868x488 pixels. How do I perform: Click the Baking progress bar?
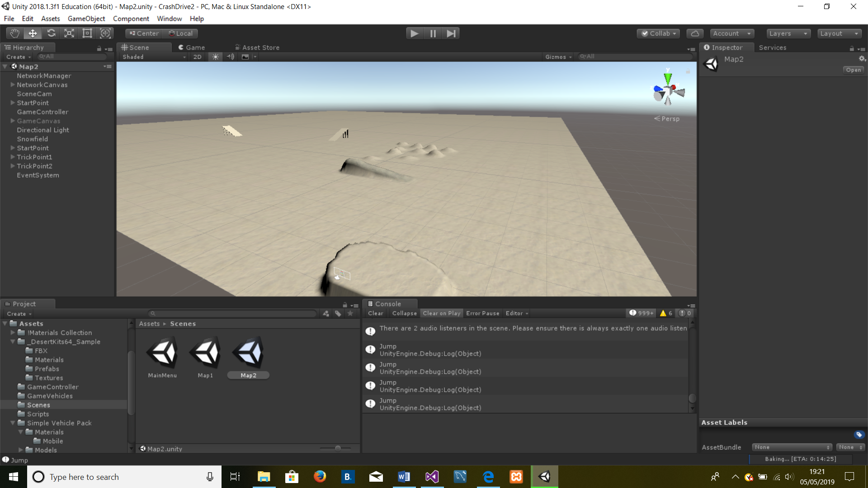800,459
